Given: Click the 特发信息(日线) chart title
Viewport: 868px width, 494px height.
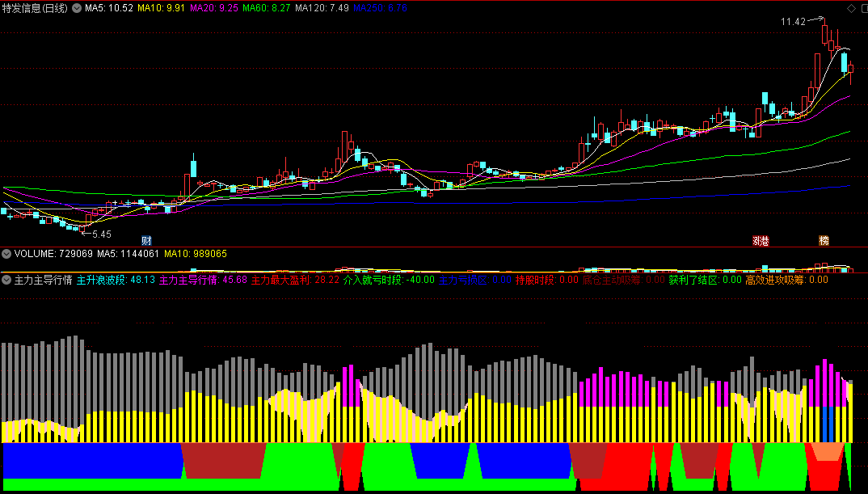Looking at the screenshot, I should tap(36, 8).
